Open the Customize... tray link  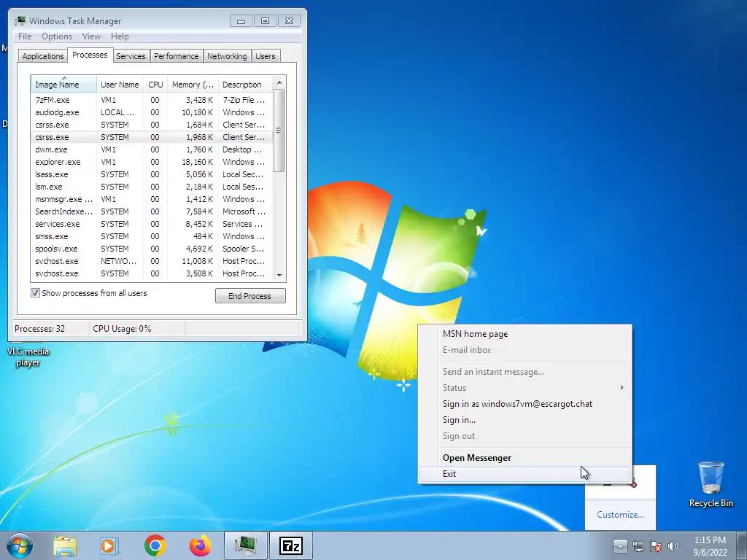tap(620, 515)
